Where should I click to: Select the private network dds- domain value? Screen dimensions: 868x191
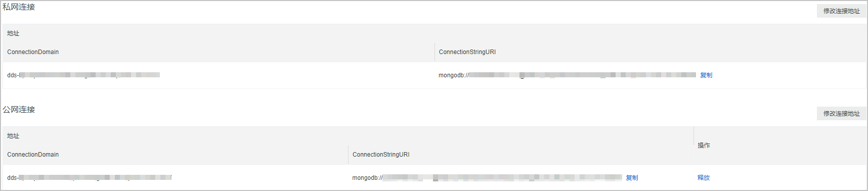point(83,75)
